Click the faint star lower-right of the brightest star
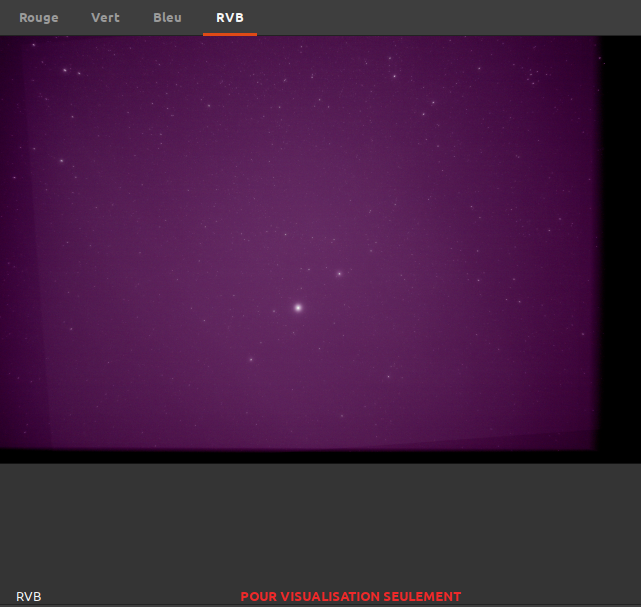 point(388,377)
